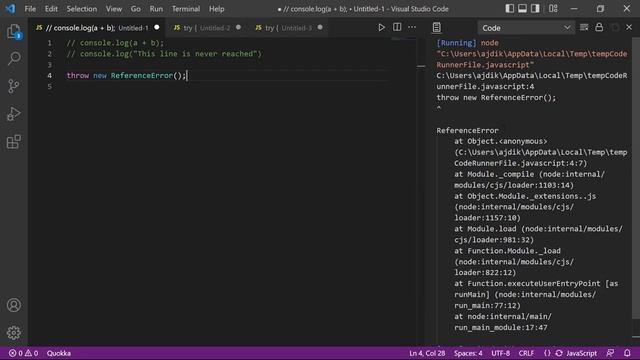Image resolution: width=640 pixels, height=360 pixels.
Task: Click the Output panel icon
Action: click(436, 27)
